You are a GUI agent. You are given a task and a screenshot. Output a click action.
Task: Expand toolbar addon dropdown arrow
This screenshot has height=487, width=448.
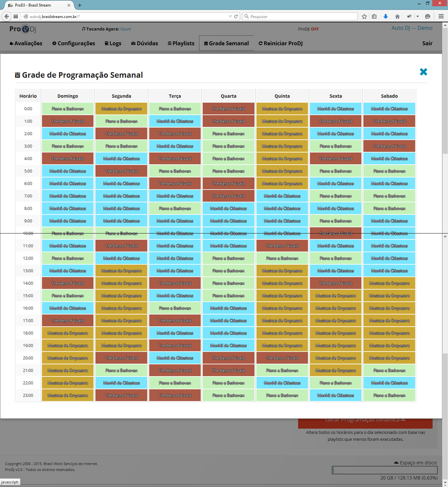click(x=417, y=16)
